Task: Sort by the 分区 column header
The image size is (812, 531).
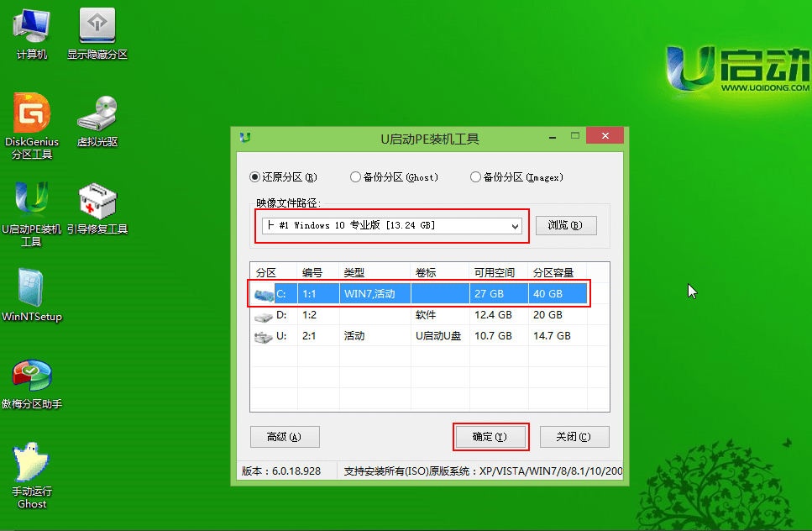Action: [x=274, y=272]
